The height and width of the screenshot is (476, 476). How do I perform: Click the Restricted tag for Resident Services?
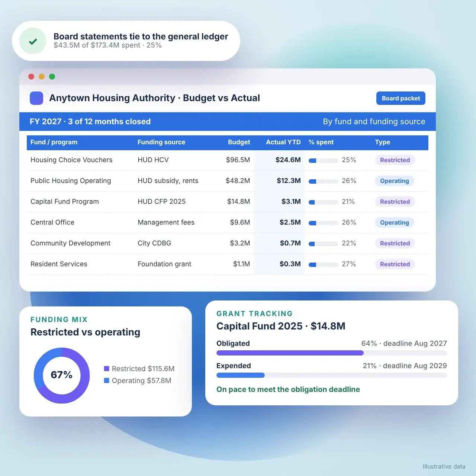[x=395, y=264]
